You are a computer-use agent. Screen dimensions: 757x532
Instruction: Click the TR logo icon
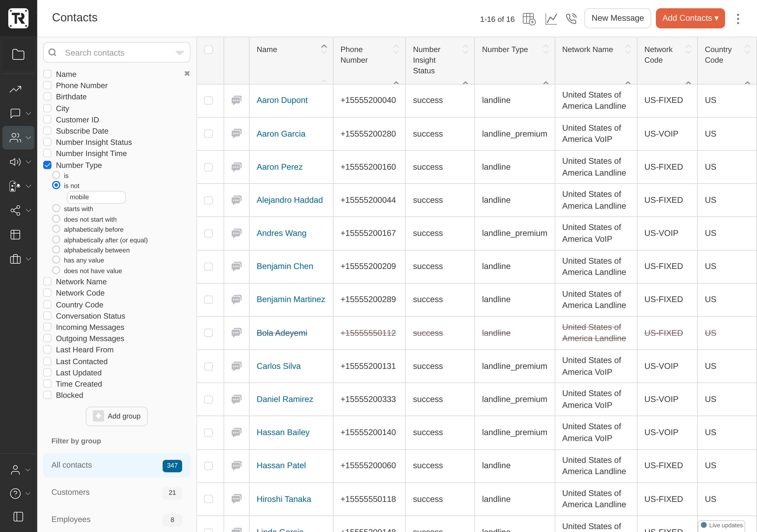(18, 18)
